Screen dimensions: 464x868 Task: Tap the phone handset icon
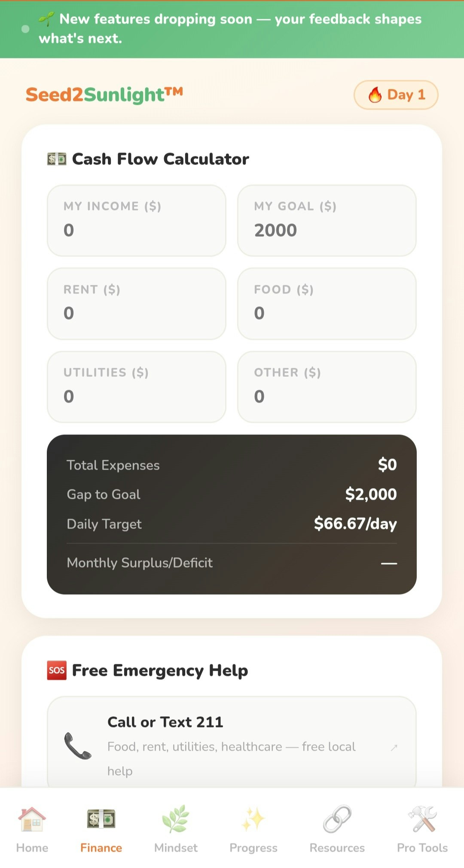click(78, 746)
